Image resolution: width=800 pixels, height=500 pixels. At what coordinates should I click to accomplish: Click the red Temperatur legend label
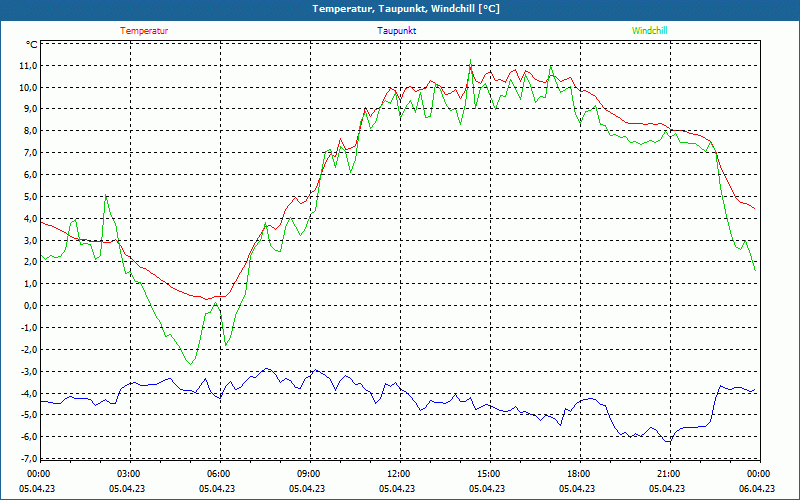(144, 31)
